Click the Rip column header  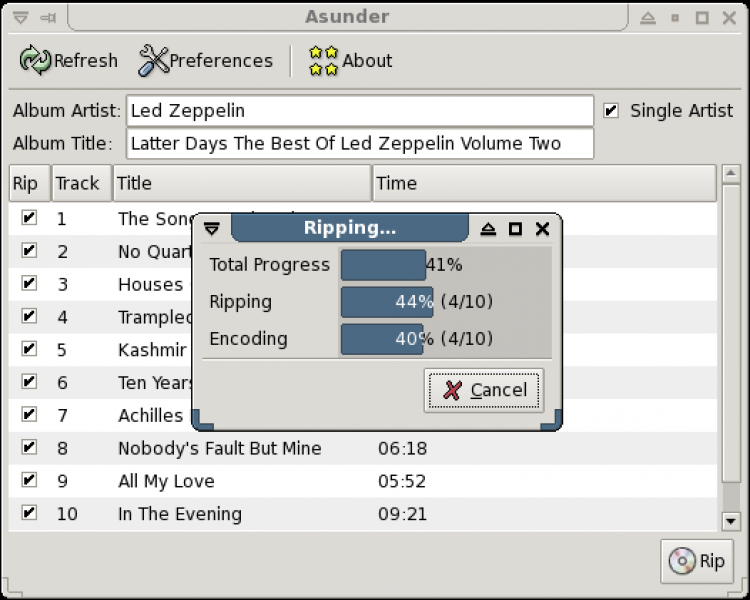pyautogui.click(x=25, y=183)
